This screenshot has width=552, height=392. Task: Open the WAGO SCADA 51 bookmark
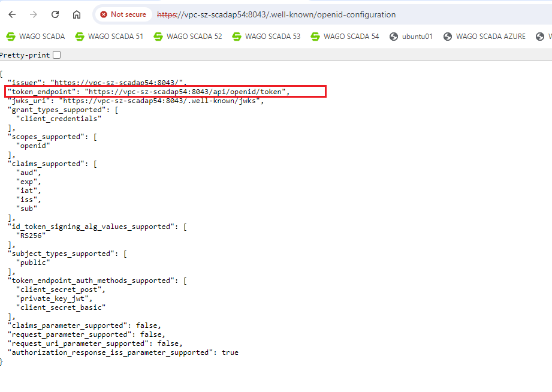click(109, 37)
